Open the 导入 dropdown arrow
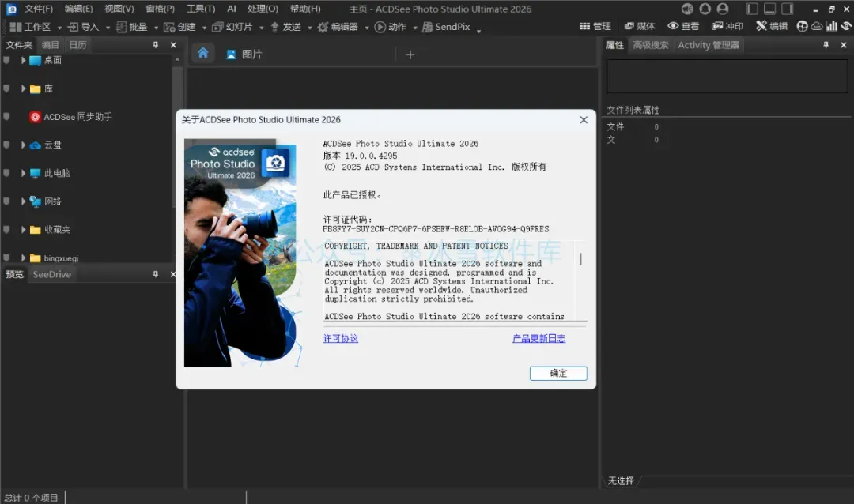 point(108,27)
